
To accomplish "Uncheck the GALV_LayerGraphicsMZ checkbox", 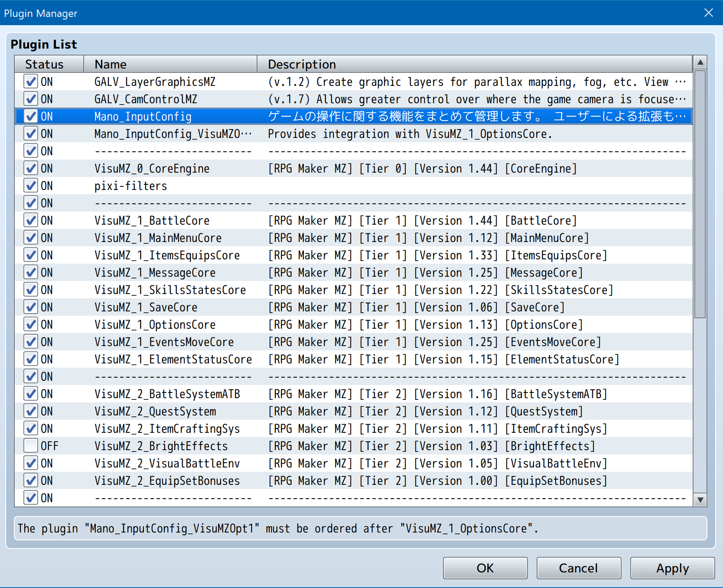I will coord(31,82).
